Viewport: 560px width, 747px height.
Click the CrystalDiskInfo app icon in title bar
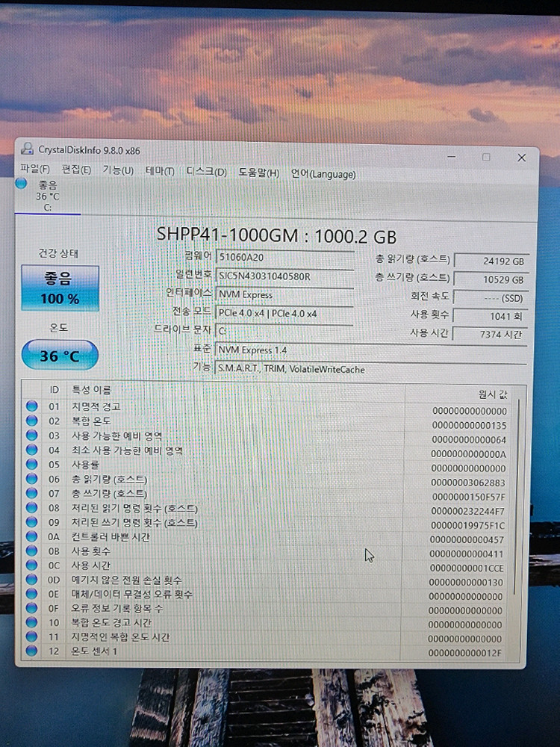[27, 149]
